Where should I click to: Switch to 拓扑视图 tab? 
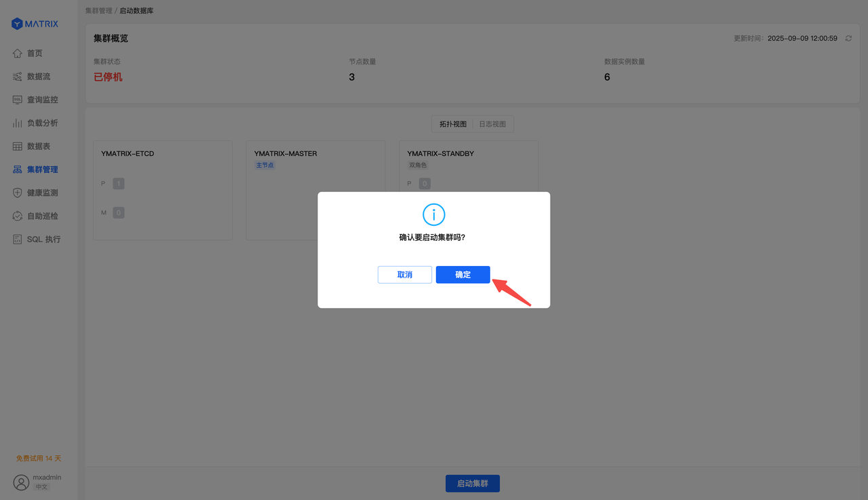point(453,124)
